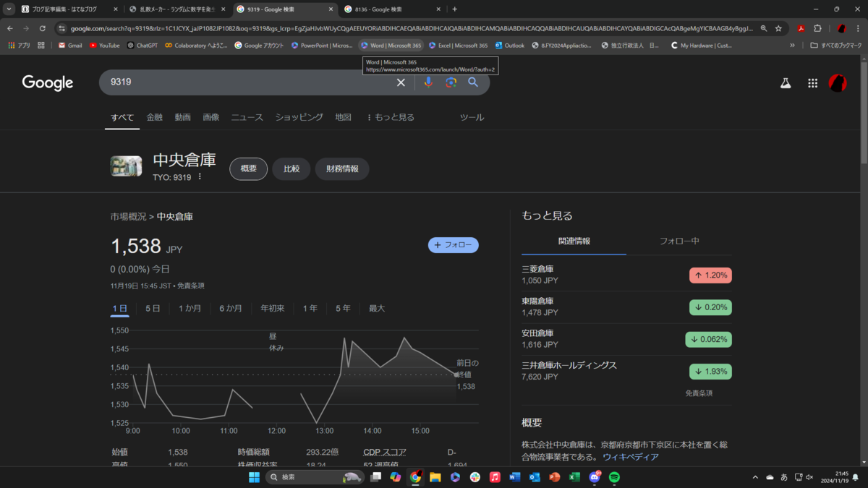Image resolution: width=868 pixels, height=488 pixels.
Task: Open ツール search tools
Action: tap(472, 117)
